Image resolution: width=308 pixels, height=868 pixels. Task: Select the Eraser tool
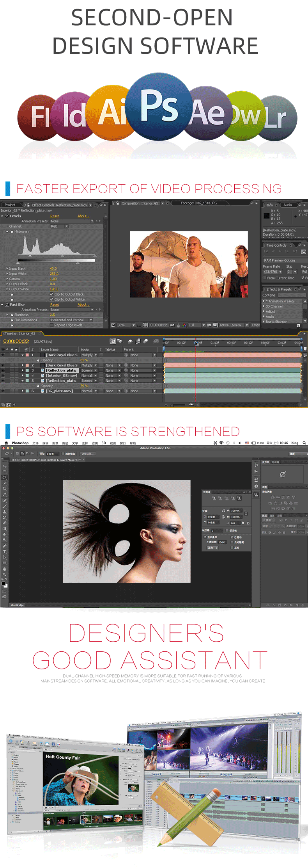4,523
